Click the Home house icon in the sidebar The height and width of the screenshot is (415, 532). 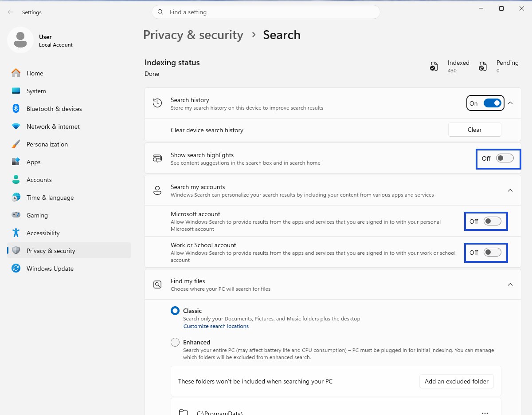click(x=16, y=73)
